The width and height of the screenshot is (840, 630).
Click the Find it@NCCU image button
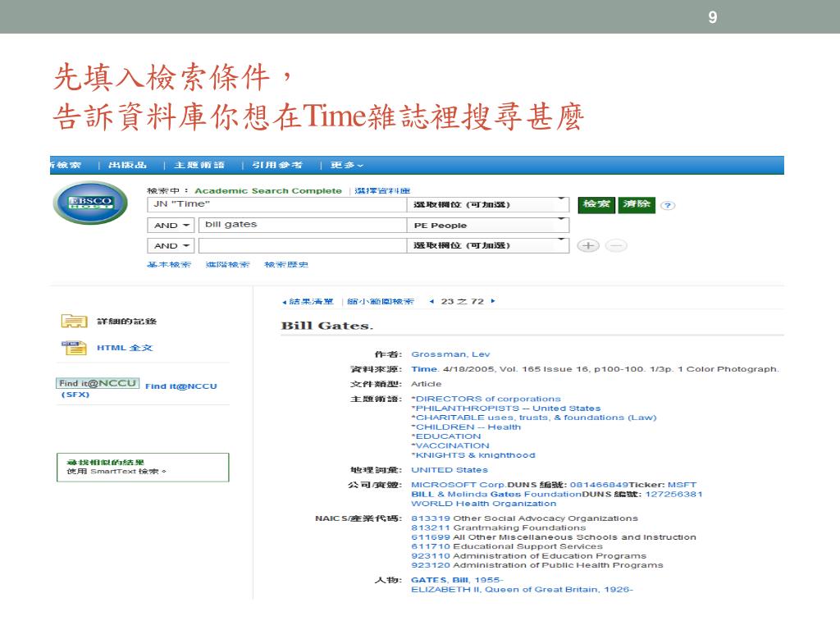coord(98,383)
